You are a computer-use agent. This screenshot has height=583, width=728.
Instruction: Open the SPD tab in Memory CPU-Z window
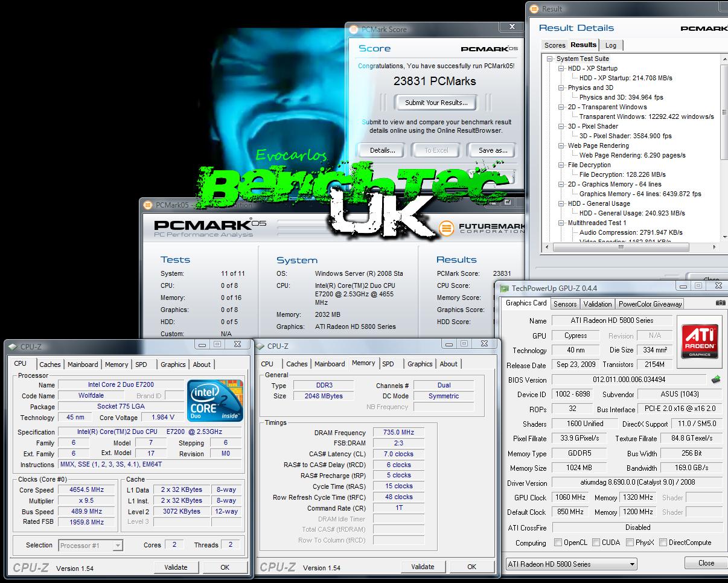(x=388, y=364)
